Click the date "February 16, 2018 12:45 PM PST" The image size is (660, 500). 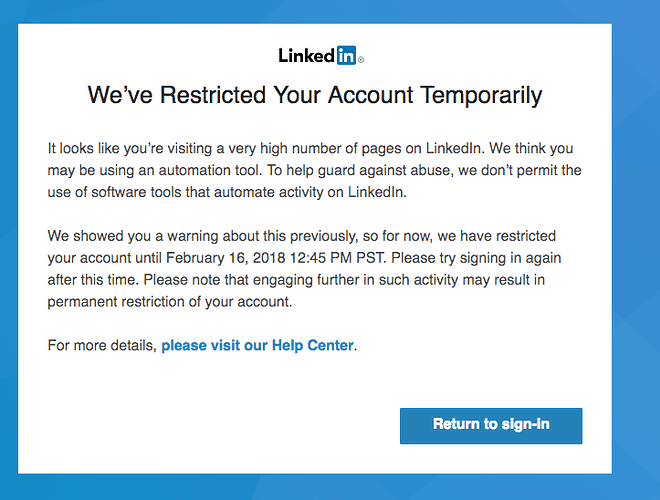276,258
